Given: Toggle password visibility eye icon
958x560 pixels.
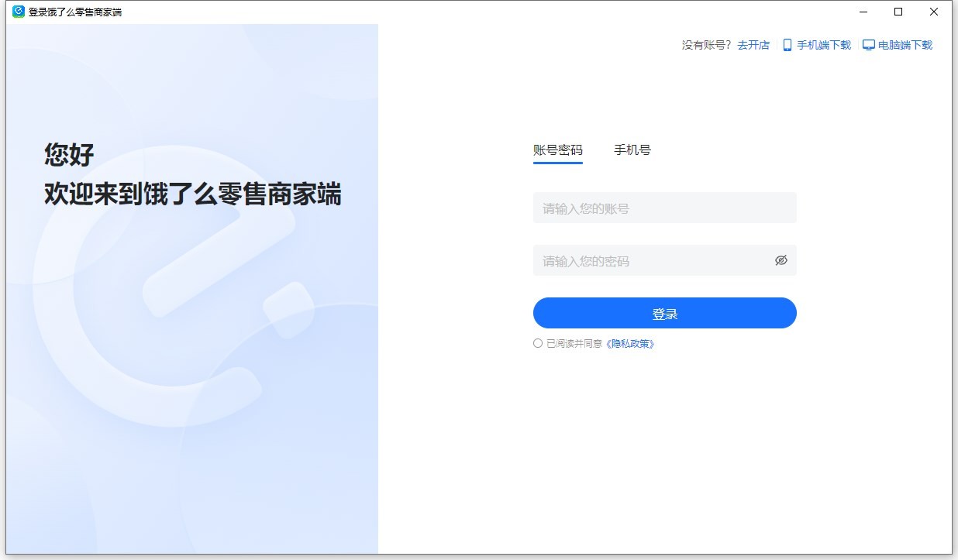Looking at the screenshot, I should click(781, 260).
